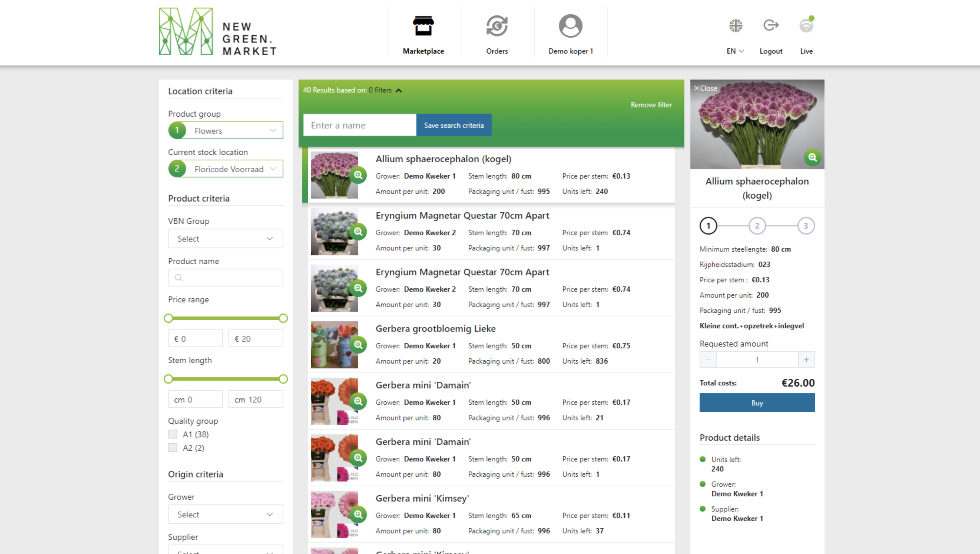Collapse the filters results chevron
Viewport: 980px width, 554px height.
click(398, 91)
